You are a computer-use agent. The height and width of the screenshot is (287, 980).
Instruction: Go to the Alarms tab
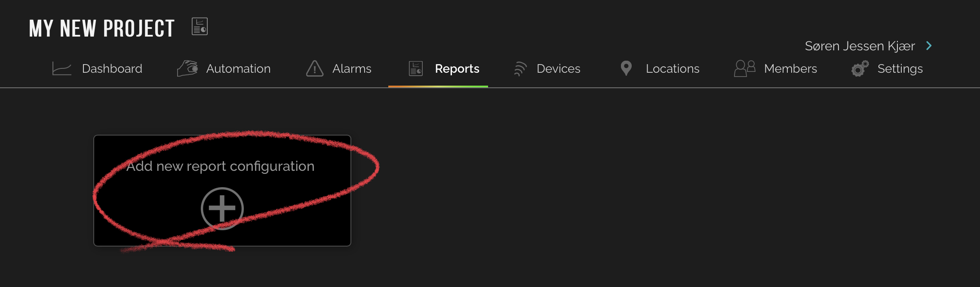pyautogui.click(x=352, y=68)
